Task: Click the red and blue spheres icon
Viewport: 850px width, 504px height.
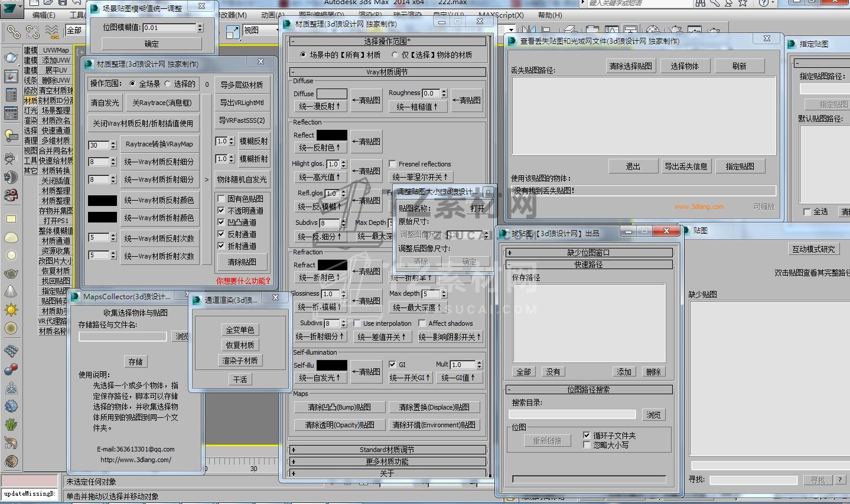Action: 11,369
